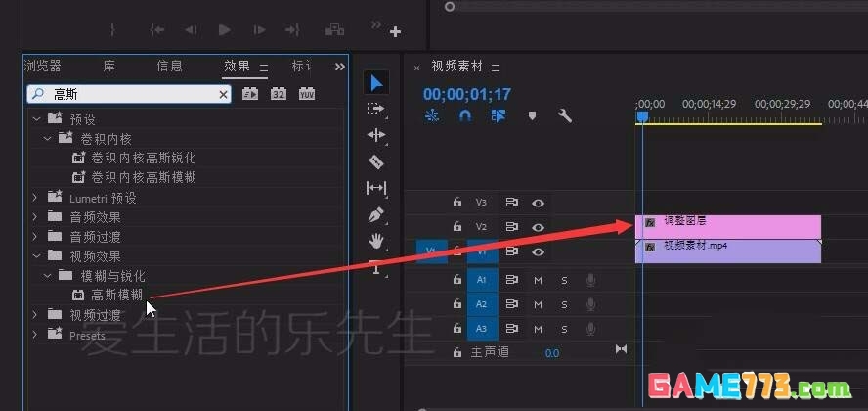This screenshot has height=411, width=868.
Task: Step back one frame
Action: pos(191,30)
